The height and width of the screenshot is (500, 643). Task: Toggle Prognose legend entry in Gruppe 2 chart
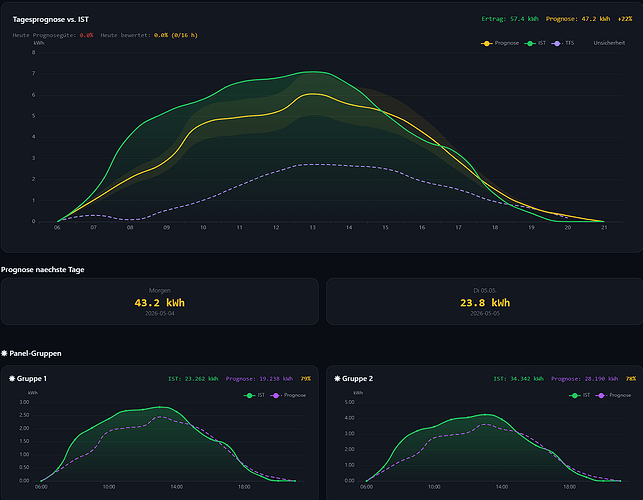point(613,395)
